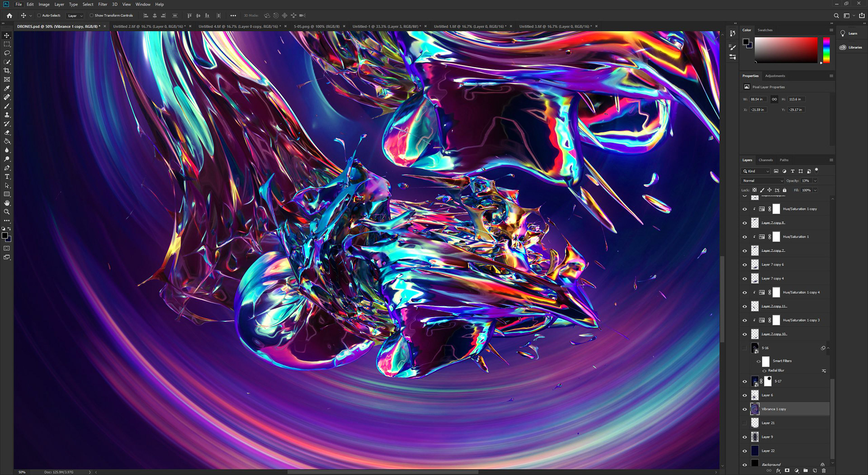Viewport: 868px width, 475px height.
Task: Open the Color panel flyout menu
Action: [x=831, y=30]
